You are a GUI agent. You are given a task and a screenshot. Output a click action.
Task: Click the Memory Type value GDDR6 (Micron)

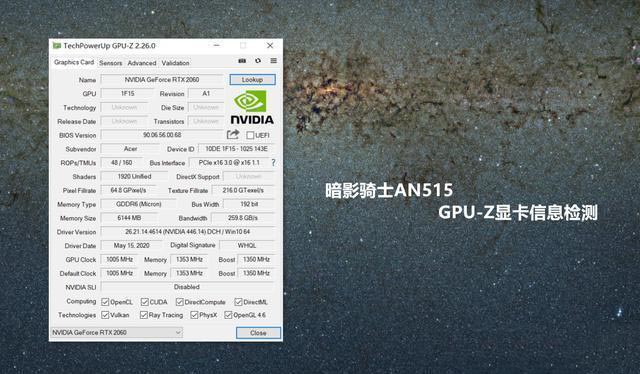[x=139, y=204]
